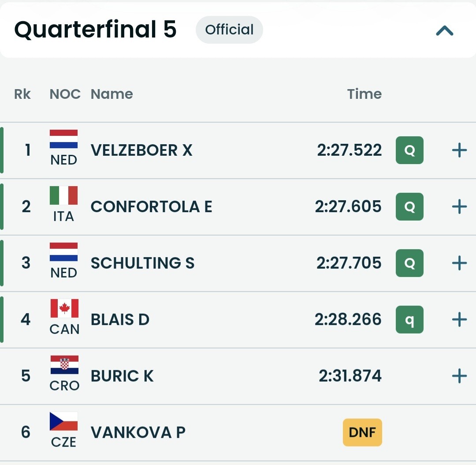
Task: Click the Name column header
Action: (x=112, y=94)
